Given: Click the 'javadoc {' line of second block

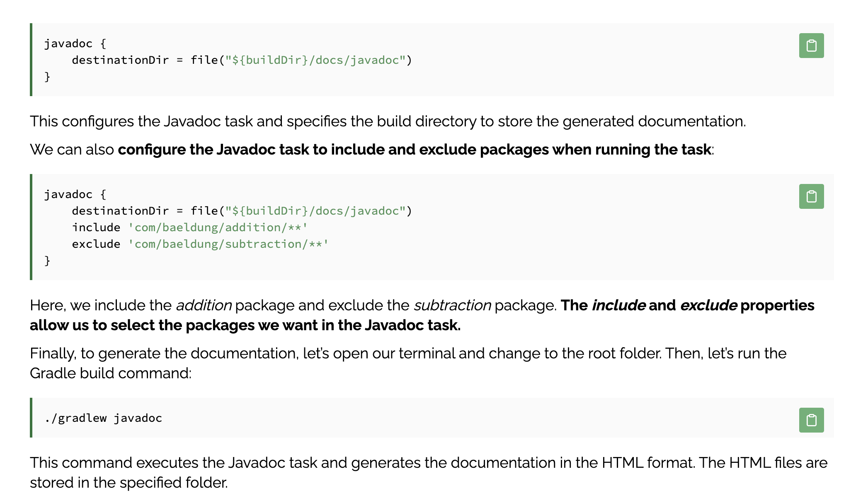Looking at the screenshot, I should coord(75,194).
